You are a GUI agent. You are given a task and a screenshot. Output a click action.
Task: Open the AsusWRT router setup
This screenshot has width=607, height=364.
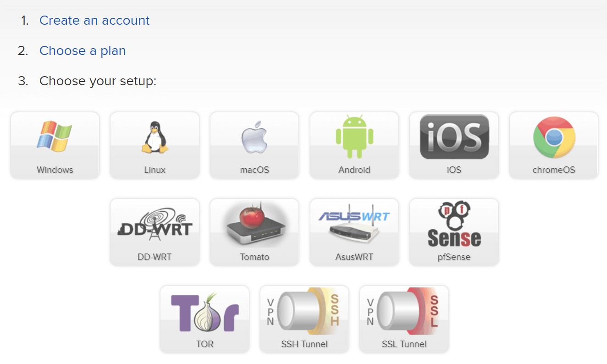pos(354,232)
